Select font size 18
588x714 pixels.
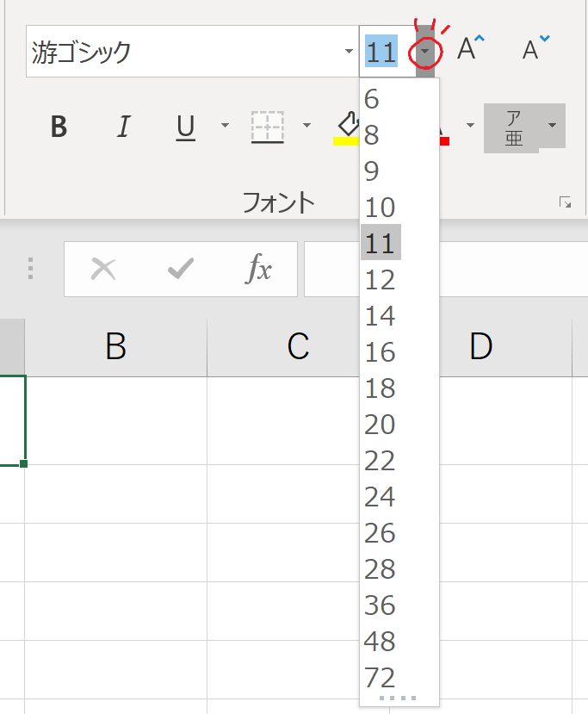coord(399,388)
